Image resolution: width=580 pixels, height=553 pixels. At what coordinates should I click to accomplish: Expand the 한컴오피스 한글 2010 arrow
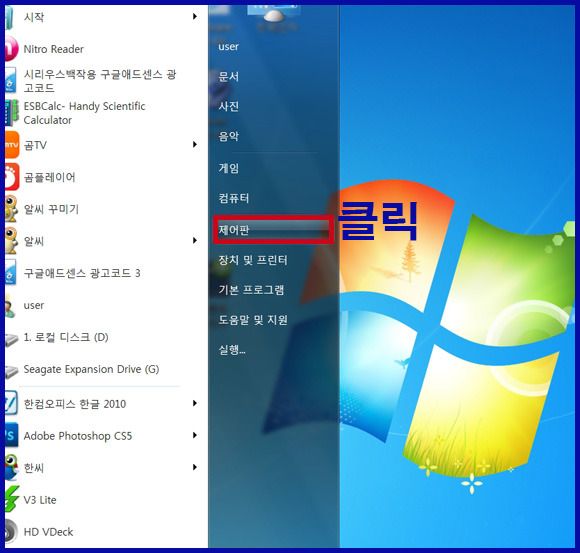click(x=195, y=403)
